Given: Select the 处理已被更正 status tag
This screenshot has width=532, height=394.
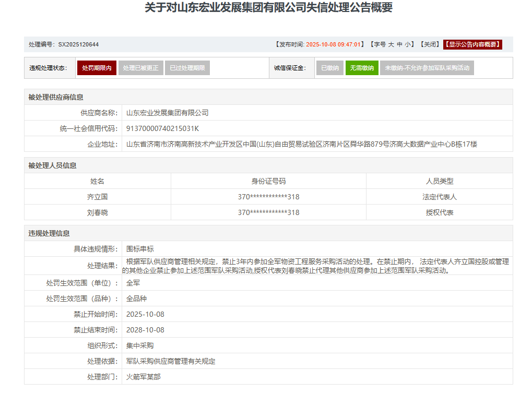Looking at the screenshot, I should pos(140,68).
